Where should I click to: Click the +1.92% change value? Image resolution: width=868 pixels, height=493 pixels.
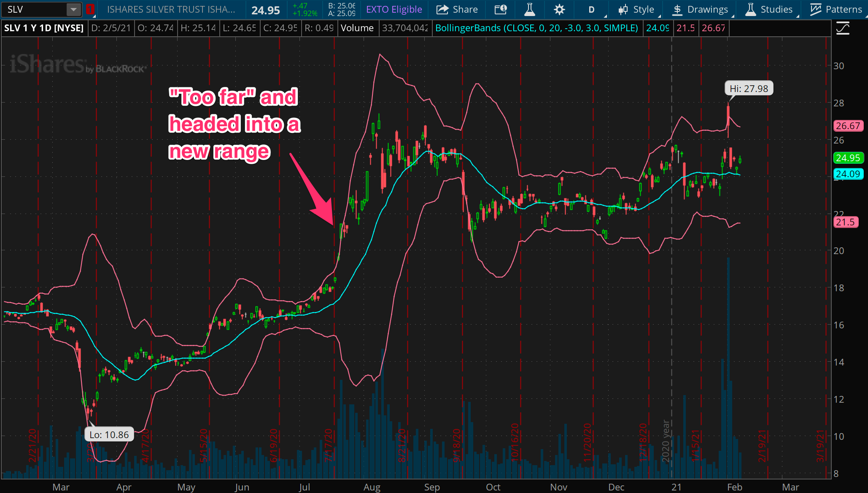click(305, 13)
